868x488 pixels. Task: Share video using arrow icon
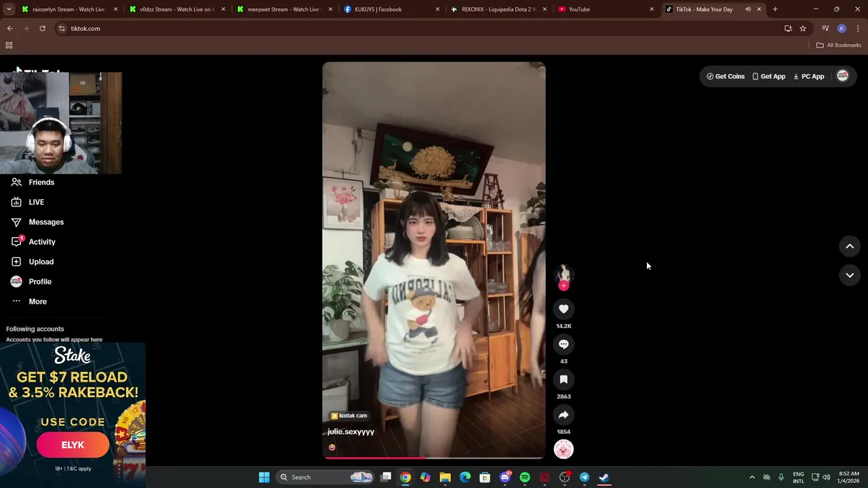click(564, 415)
